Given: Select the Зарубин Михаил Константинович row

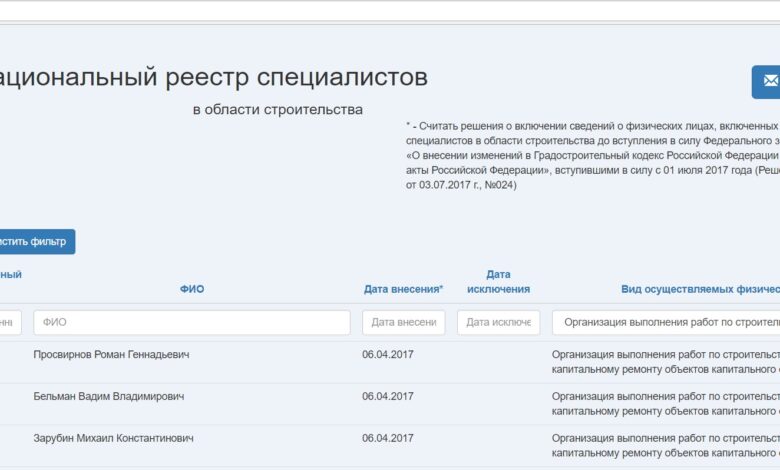Looking at the screenshot, I should tap(113, 439).
